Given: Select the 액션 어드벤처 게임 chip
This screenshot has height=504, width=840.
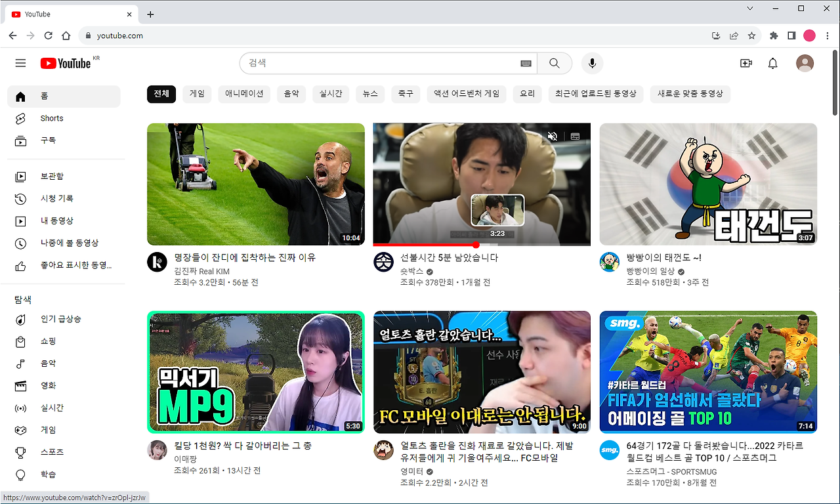Looking at the screenshot, I should point(467,94).
